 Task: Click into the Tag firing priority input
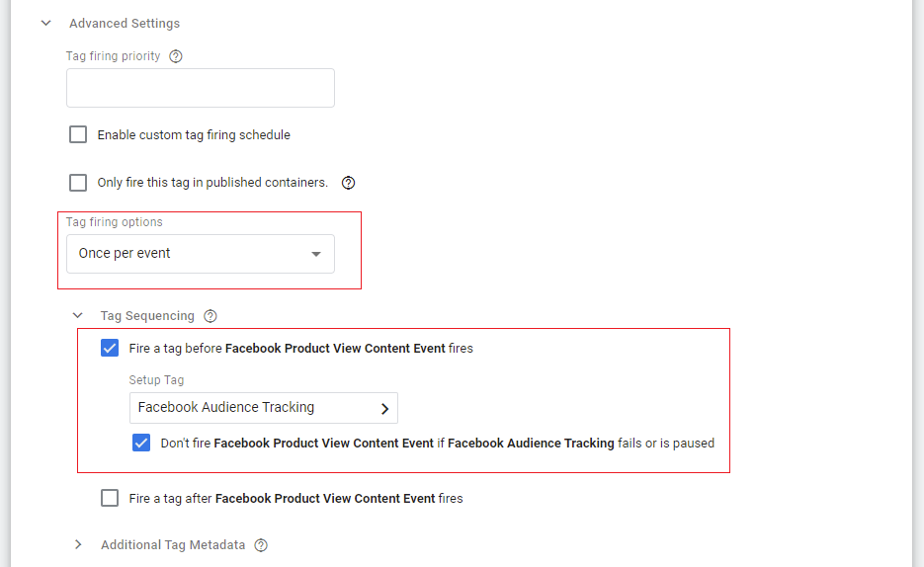201,88
